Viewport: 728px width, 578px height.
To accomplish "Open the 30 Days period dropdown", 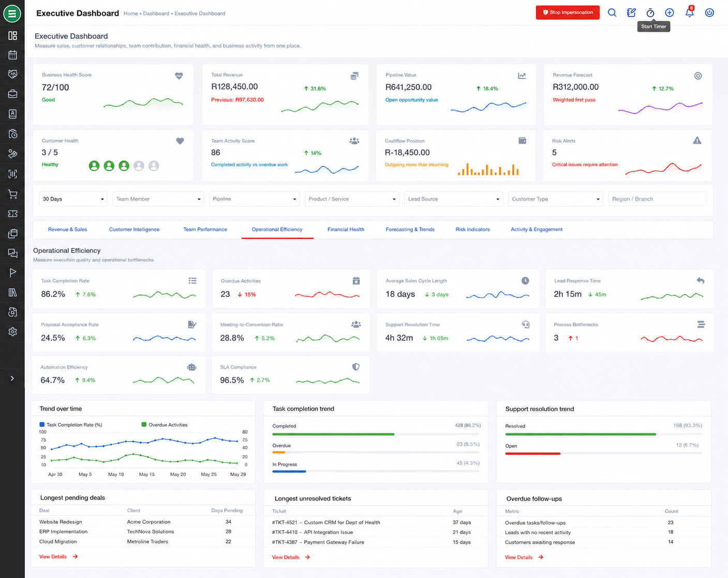I will click(x=73, y=199).
